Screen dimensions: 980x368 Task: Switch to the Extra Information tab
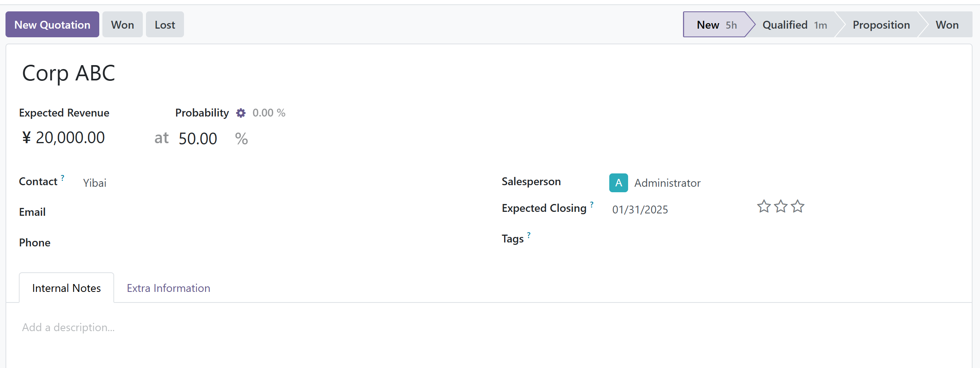(168, 288)
